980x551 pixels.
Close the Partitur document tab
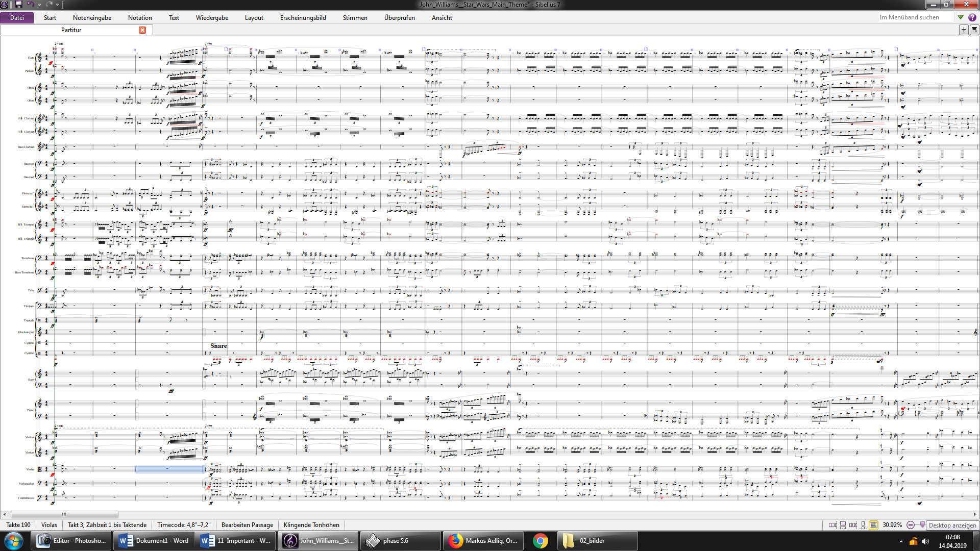pos(142,30)
